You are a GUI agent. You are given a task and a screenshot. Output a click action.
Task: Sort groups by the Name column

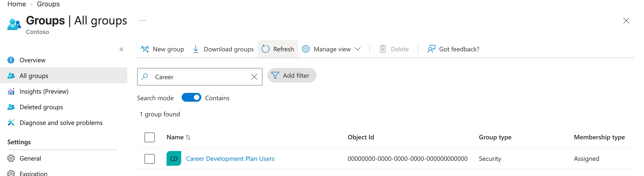(179, 137)
